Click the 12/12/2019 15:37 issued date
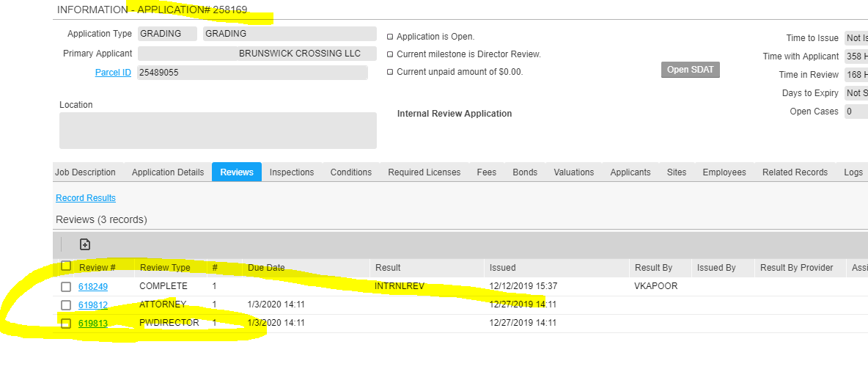Viewport: 868px width, 383px height. 523,286
